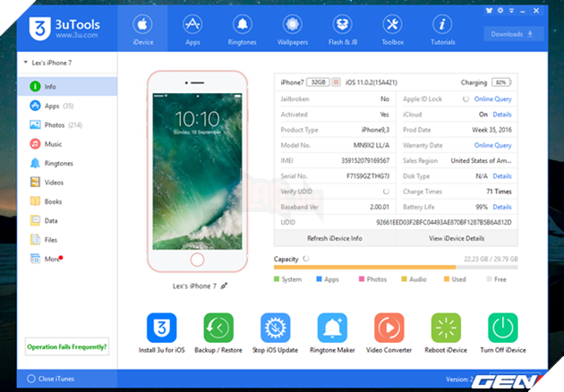The height and width of the screenshot is (392, 564).
Task: Open the Tutorials tab
Action: tap(442, 30)
